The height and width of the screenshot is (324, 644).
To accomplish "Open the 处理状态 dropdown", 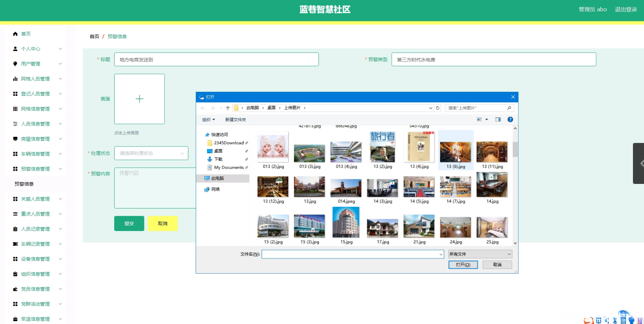I will (x=151, y=153).
